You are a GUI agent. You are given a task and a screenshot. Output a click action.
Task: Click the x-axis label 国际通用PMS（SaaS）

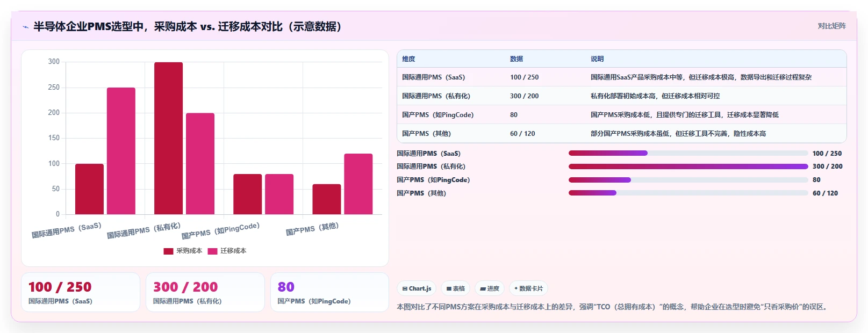[67, 230]
